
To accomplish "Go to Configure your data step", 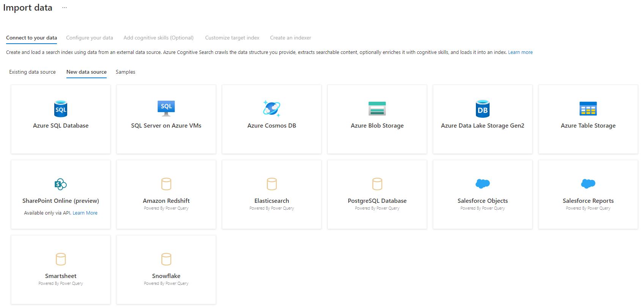I will [90, 38].
